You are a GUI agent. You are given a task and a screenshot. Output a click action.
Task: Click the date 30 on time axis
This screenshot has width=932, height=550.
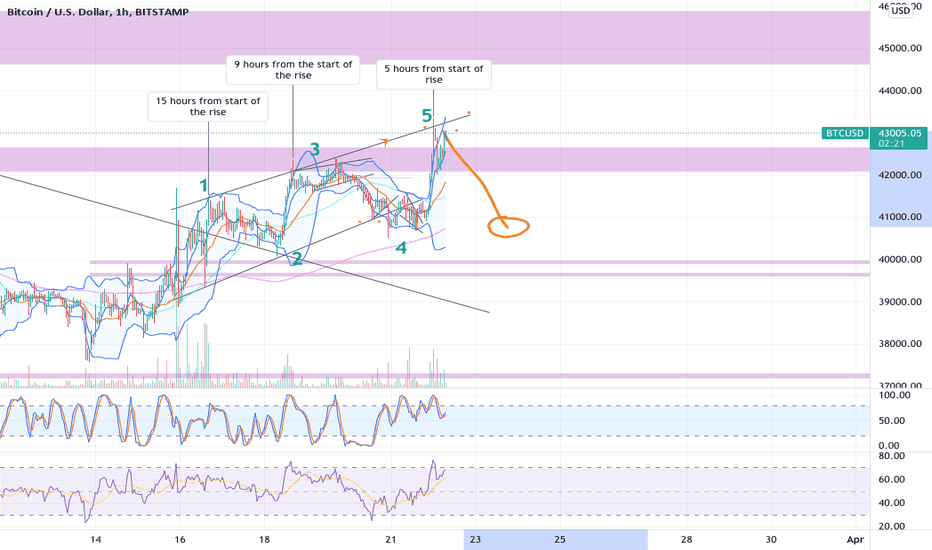[x=771, y=540]
